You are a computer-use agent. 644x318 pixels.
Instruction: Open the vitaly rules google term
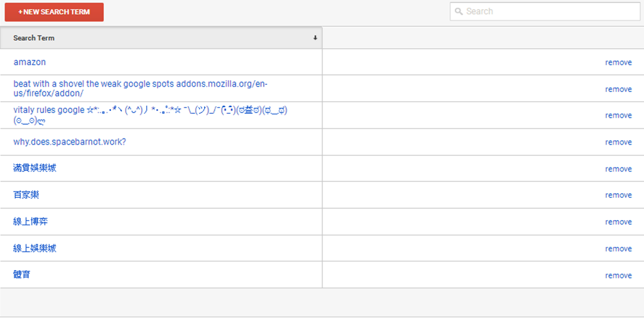tap(150, 116)
